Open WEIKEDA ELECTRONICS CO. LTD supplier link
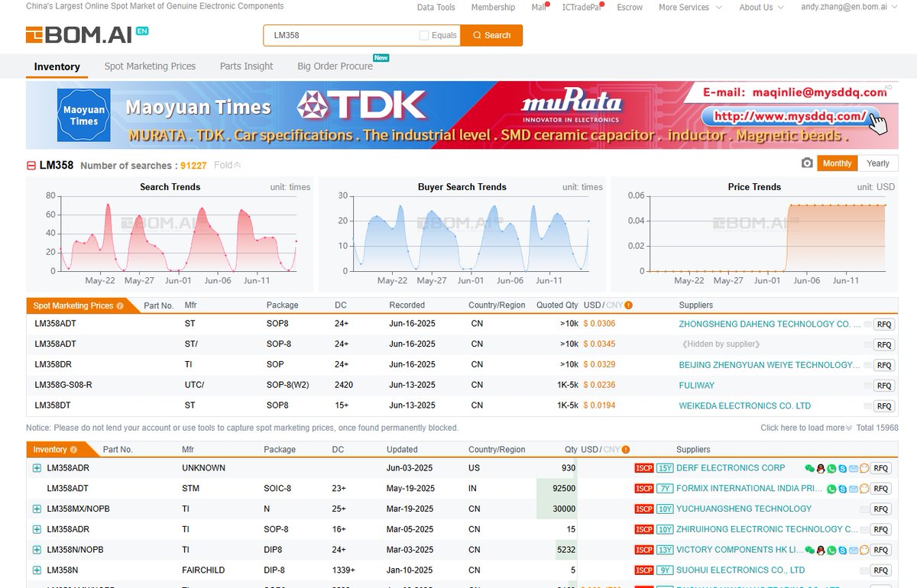This screenshot has height=588, width=917. [x=744, y=406]
